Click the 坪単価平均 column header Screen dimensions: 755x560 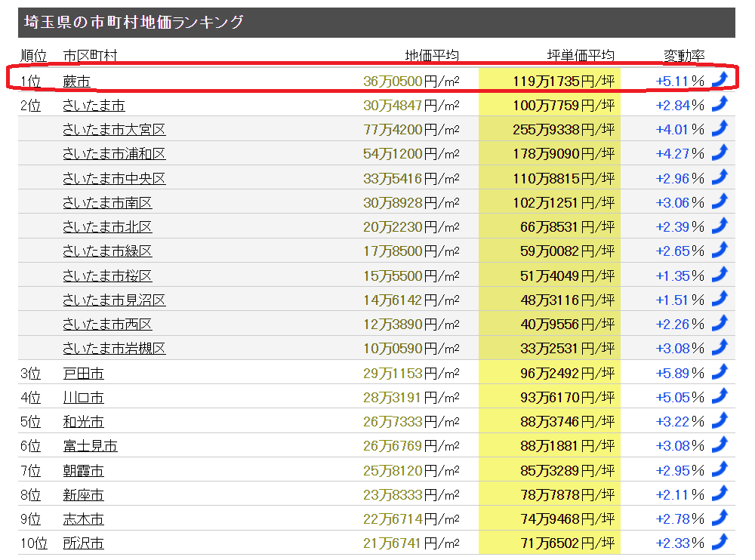pos(581,56)
